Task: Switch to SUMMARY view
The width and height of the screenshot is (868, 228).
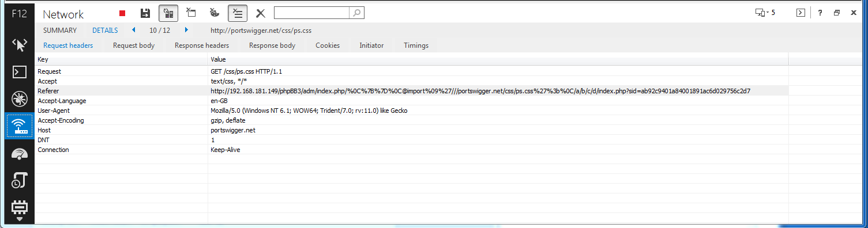Action: [60, 31]
